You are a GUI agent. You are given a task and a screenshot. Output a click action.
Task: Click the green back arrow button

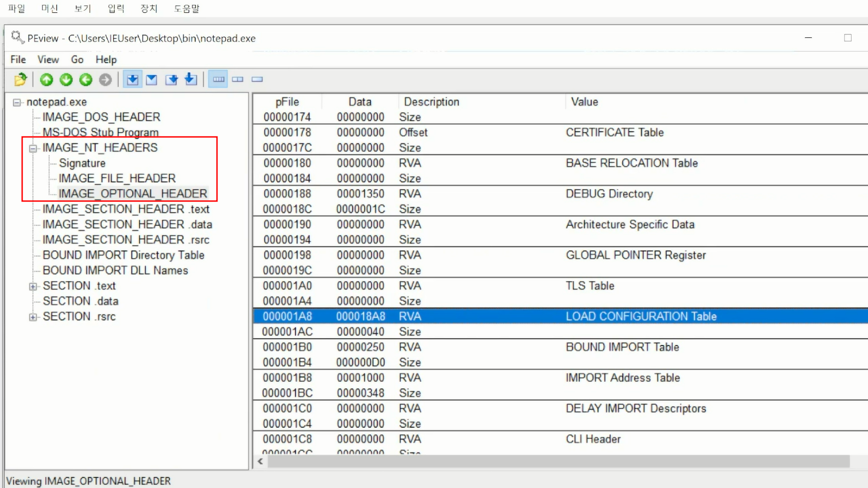[x=85, y=80]
